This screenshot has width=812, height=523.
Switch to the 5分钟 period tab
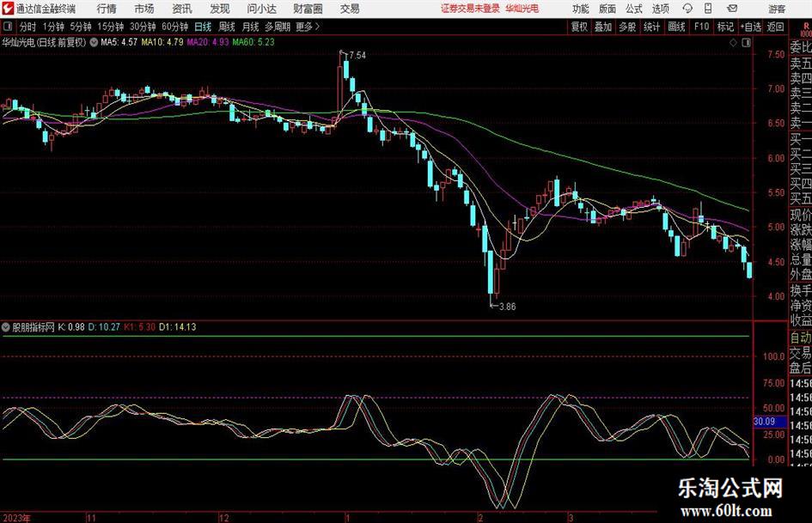[x=80, y=27]
